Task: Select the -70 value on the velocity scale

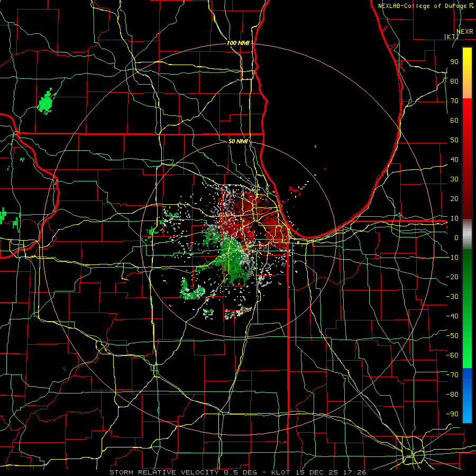Action: (452, 374)
